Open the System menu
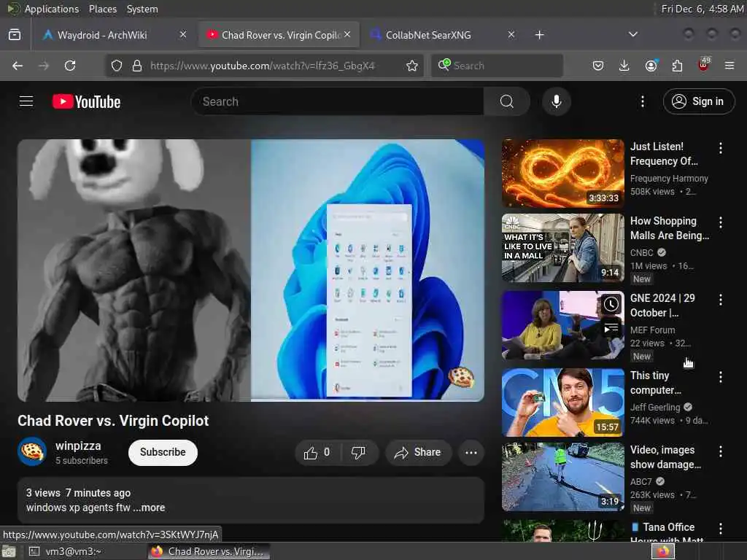747x560 pixels. tap(142, 9)
